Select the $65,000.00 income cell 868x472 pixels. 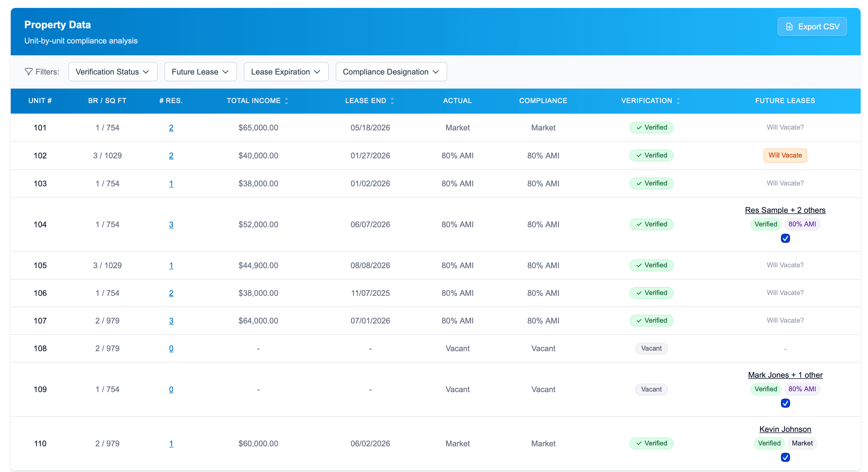click(x=259, y=128)
